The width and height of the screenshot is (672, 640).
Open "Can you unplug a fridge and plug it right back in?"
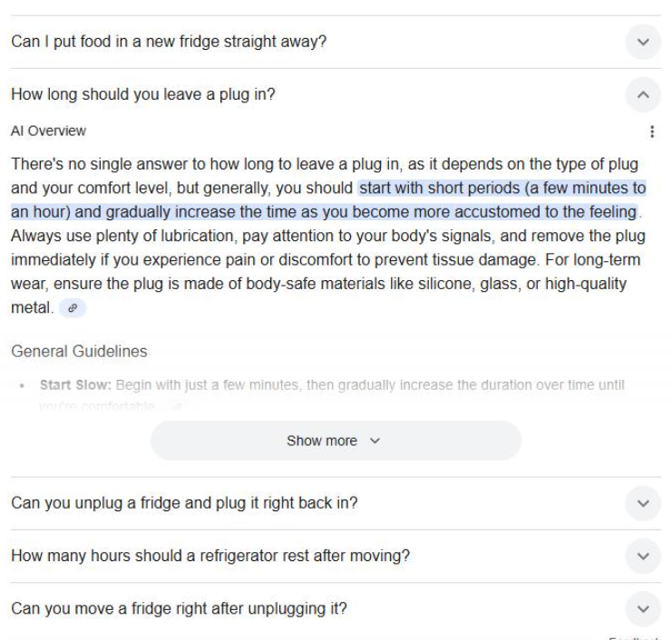184,503
